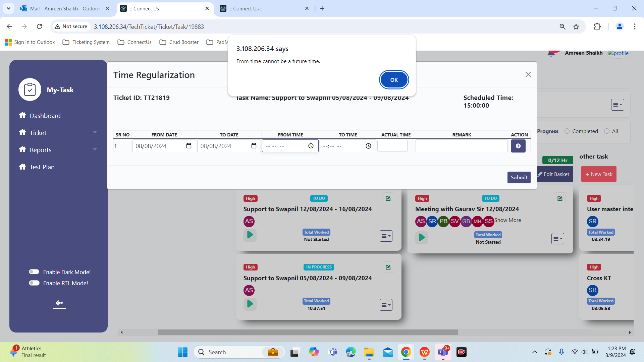Open the Ticketing System bookmark folder

click(86, 42)
